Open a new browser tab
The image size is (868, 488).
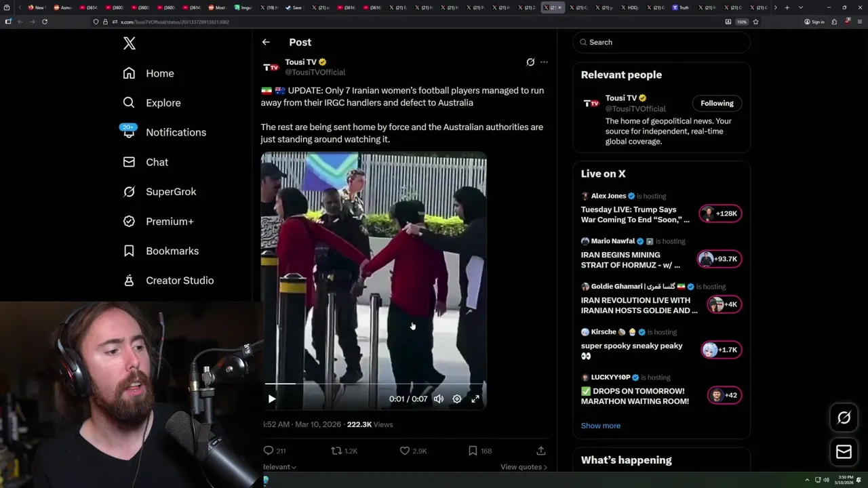click(x=787, y=7)
